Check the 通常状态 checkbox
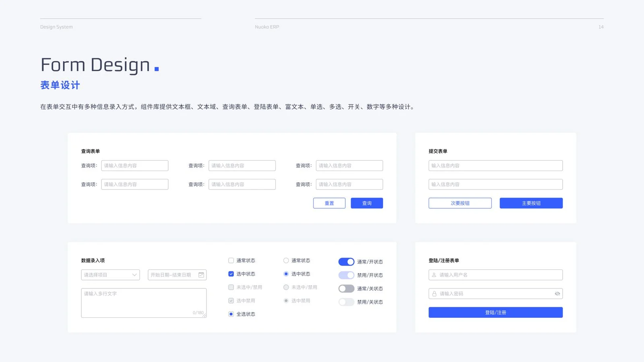This screenshot has width=644, height=362. tap(231, 261)
